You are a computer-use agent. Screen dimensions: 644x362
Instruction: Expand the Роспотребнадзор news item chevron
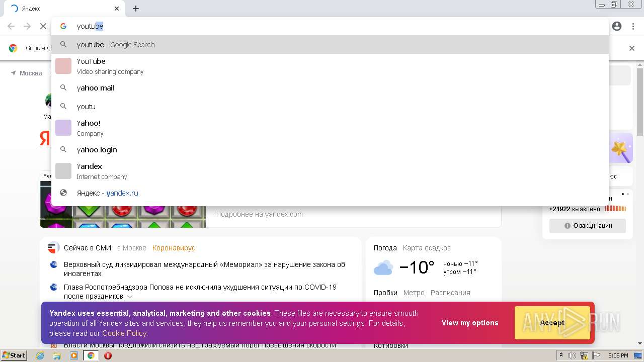[x=129, y=297]
